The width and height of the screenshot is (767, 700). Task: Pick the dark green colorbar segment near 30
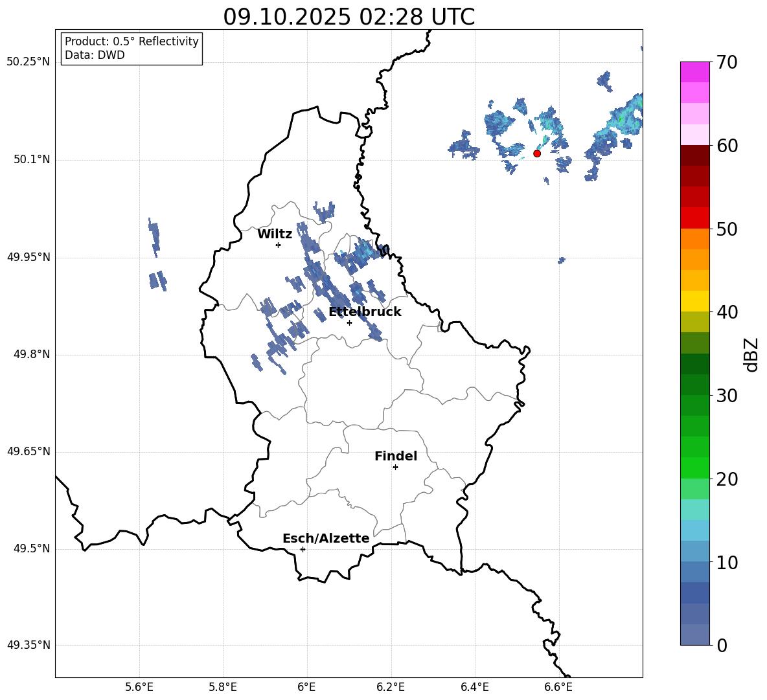(x=695, y=384)
